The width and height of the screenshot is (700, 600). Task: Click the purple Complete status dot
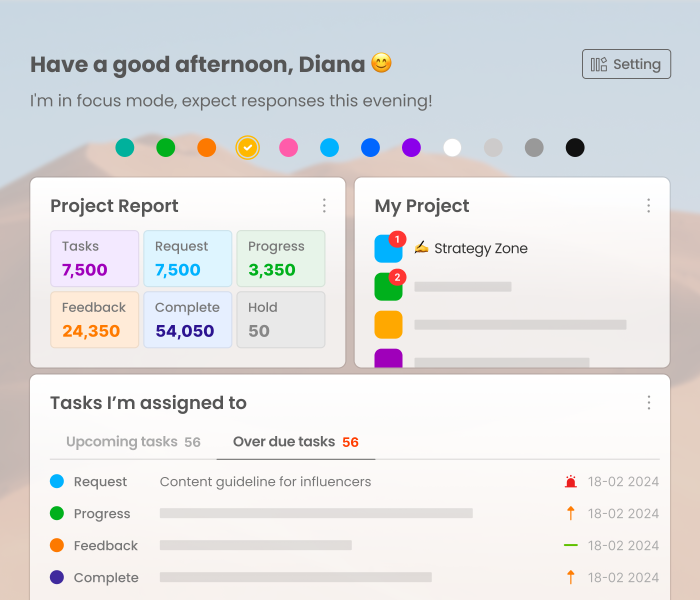pyautogui.click(x=57, y=577)
